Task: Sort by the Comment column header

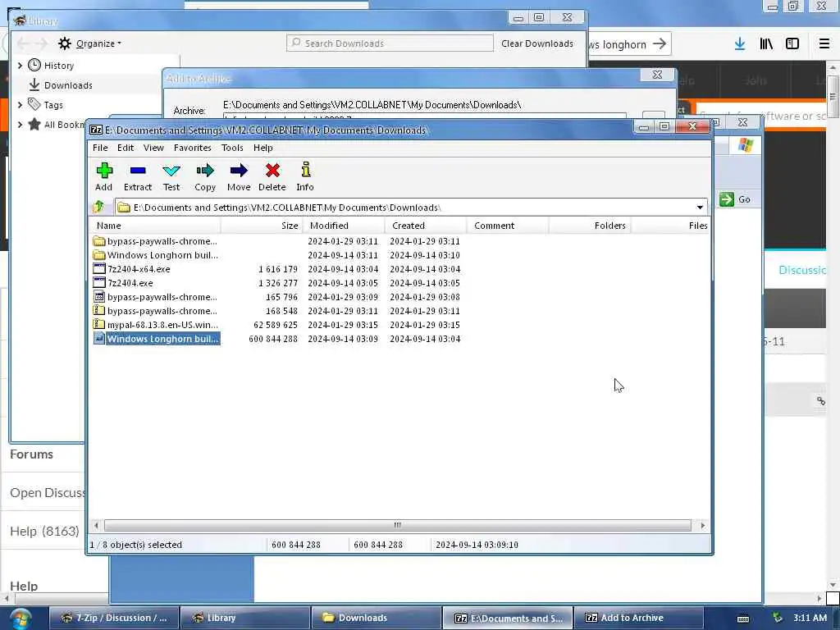Action: pos(508,226)
